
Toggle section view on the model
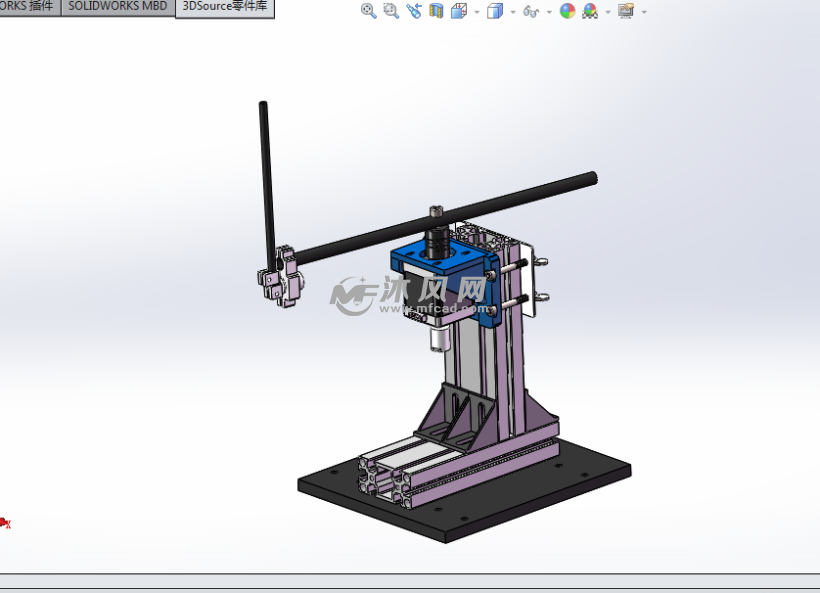point(438,11)
